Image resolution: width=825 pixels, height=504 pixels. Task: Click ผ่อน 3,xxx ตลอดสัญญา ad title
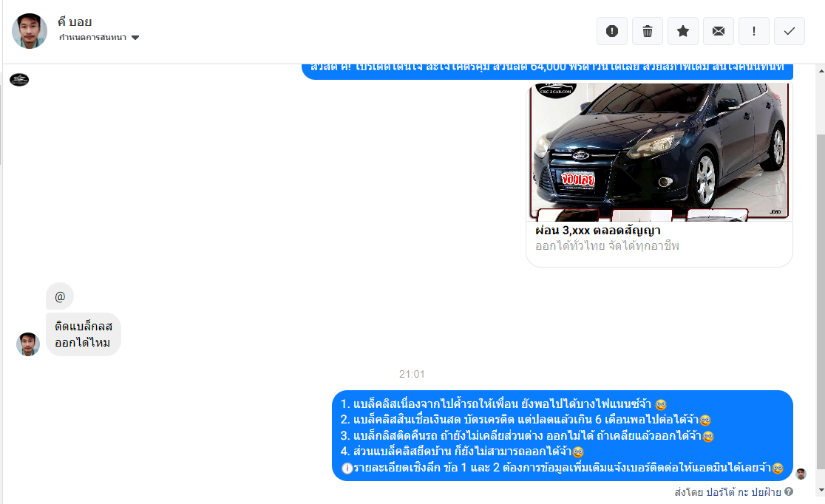(598, 231)
